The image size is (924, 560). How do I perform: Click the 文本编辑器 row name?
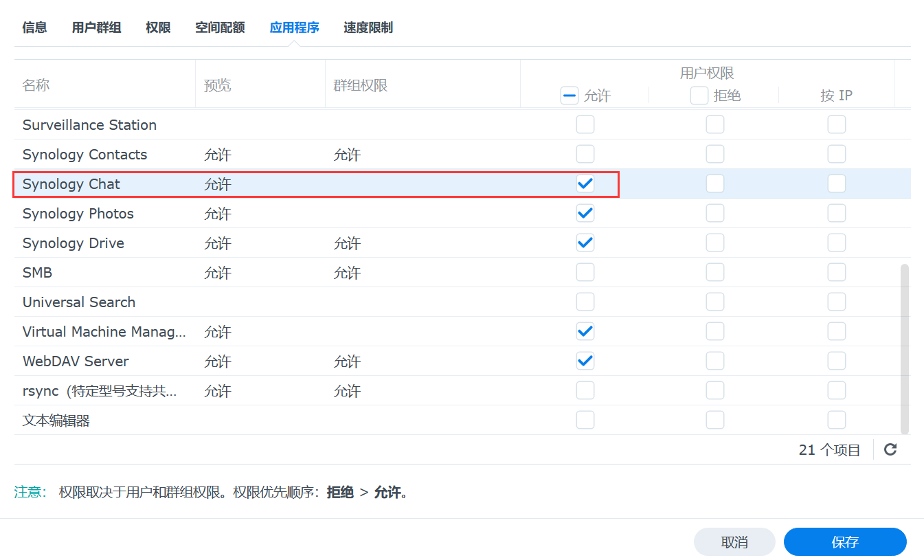[x=56, y=420]
